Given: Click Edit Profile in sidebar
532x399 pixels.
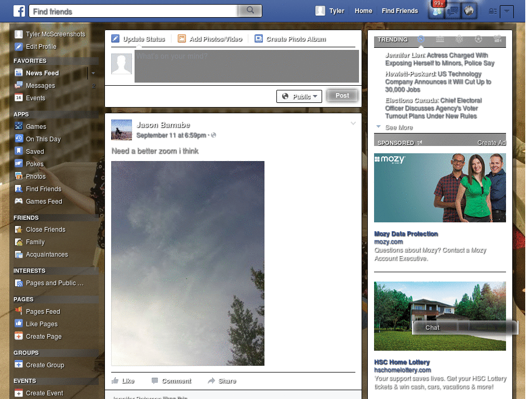Looking at the screenshot, I should (x=35, y=46).
